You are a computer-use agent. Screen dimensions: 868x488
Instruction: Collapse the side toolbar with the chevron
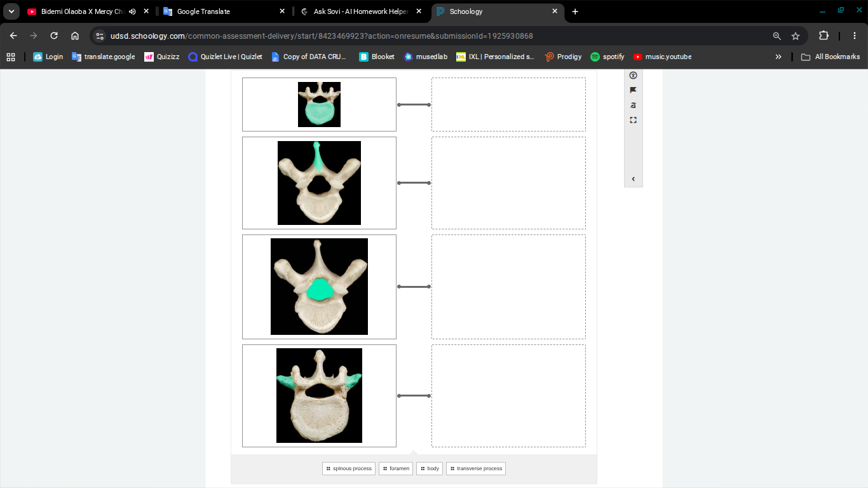(x=633, y=179)
